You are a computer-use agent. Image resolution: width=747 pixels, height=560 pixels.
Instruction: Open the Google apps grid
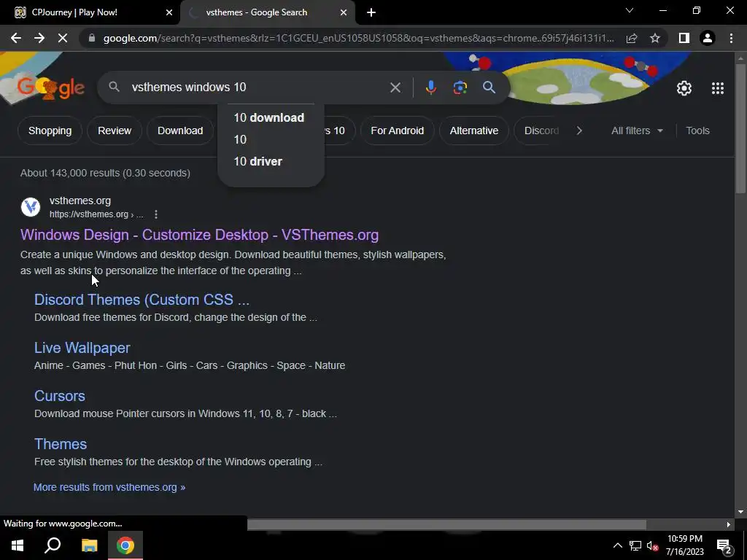tap(718, 88)
